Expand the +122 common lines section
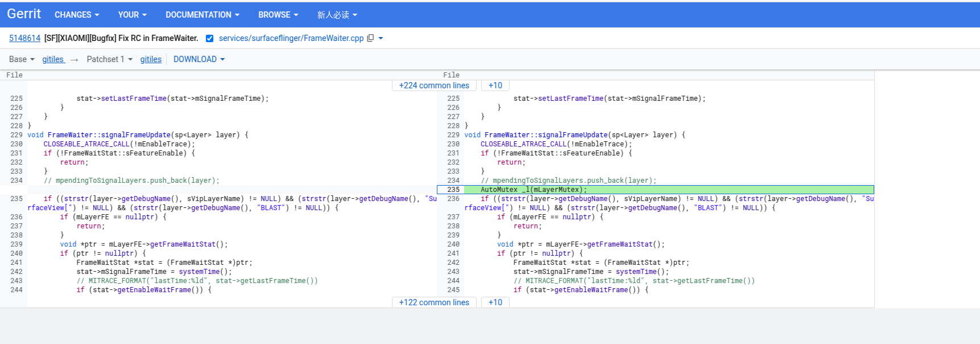The height and width of the screenshot is (344, 980). click(x=434, y=302)
